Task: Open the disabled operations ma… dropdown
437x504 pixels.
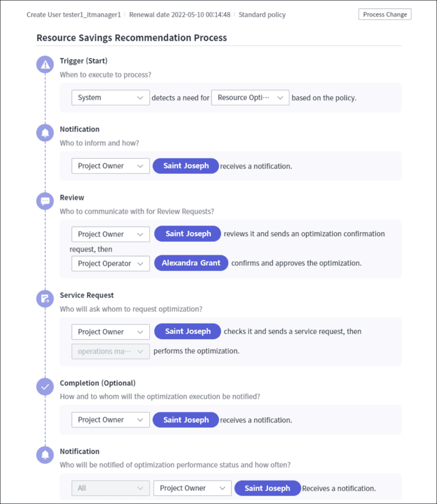Action: pos(110,351)
